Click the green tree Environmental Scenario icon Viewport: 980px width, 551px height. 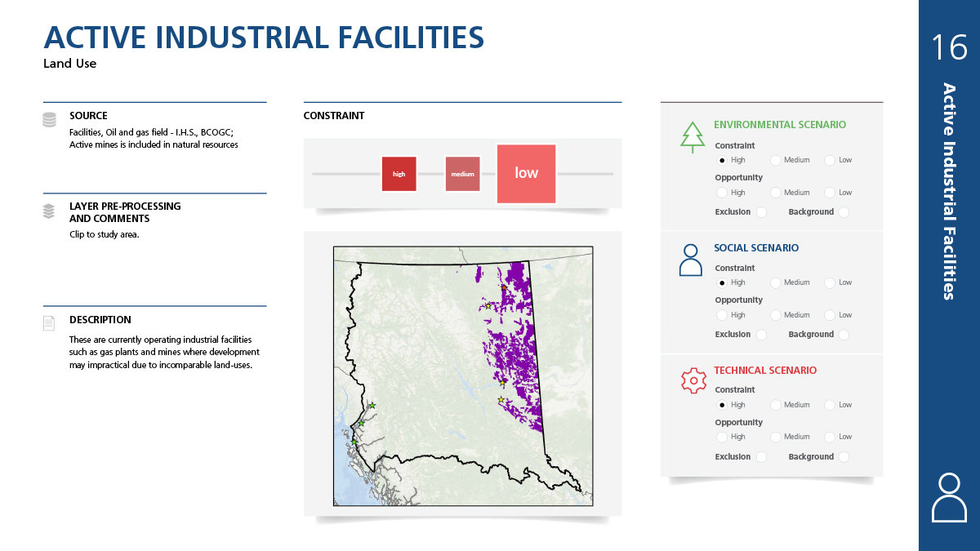[692, 137]
